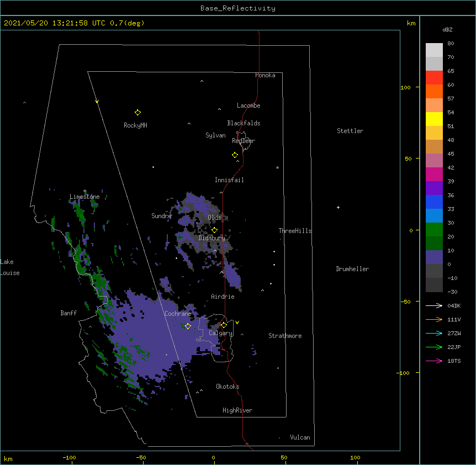Click the 18TS legend text
Viewport: 476px width, 465px height.
[x=454, y=361]
